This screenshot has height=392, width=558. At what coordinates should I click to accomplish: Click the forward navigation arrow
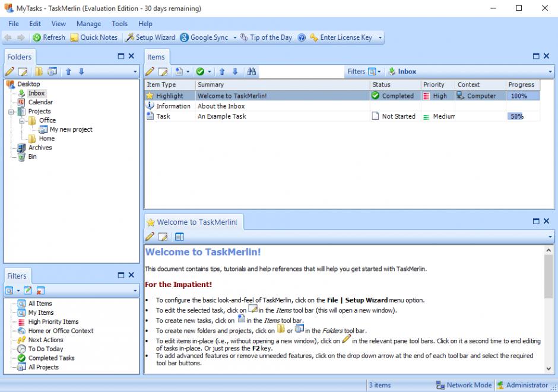(x=21, y=37)
